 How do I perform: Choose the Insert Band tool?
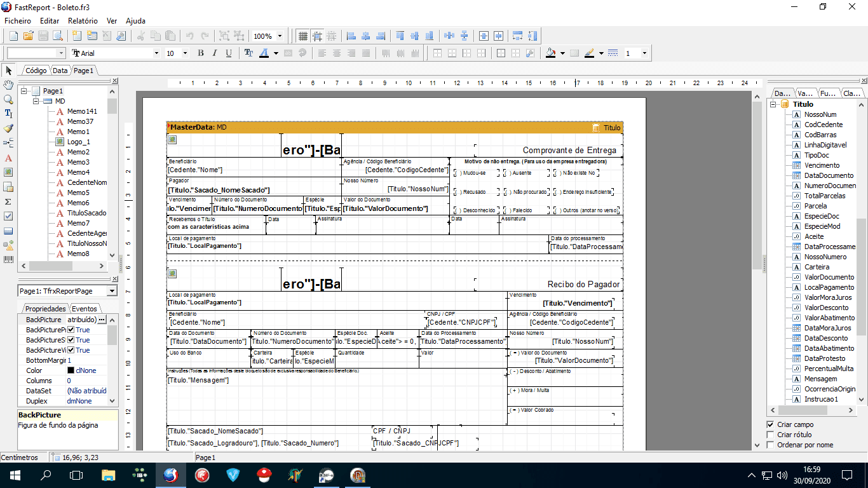click(x=9, y=143)
